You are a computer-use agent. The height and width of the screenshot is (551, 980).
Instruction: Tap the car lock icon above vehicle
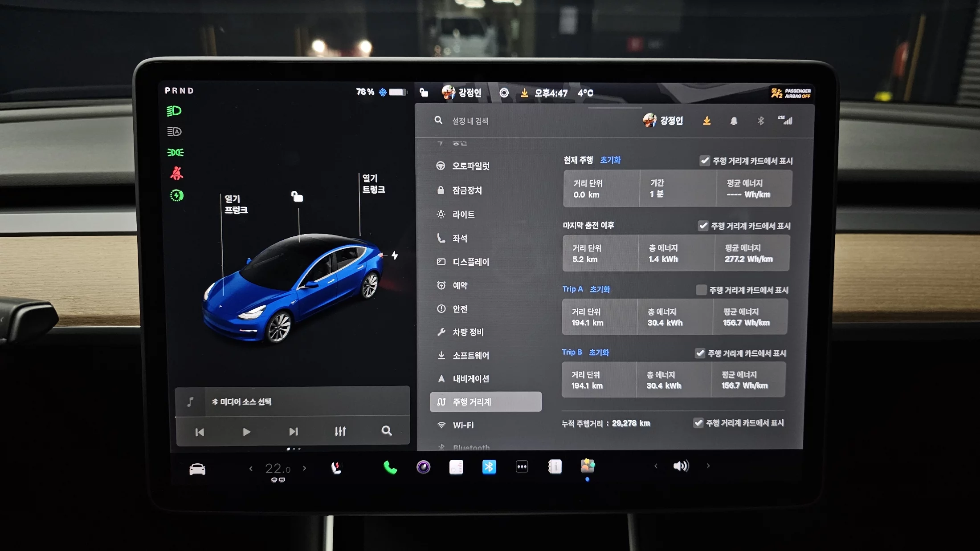coord(297,196)
